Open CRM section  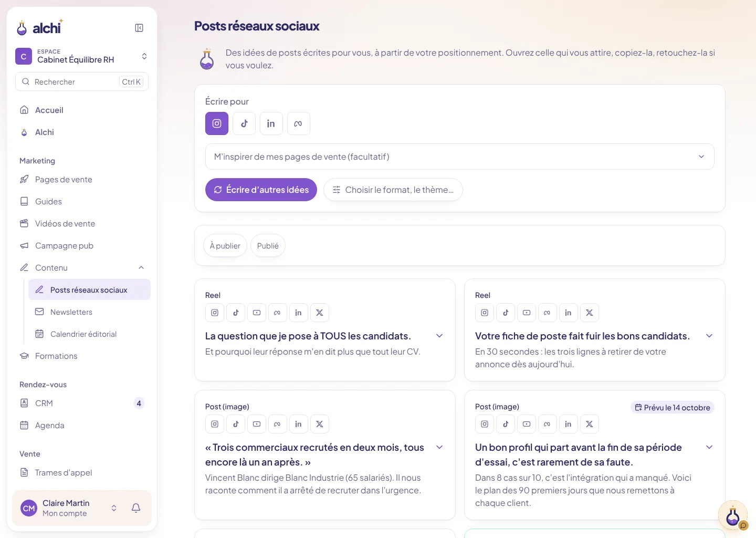click(82, 403)
